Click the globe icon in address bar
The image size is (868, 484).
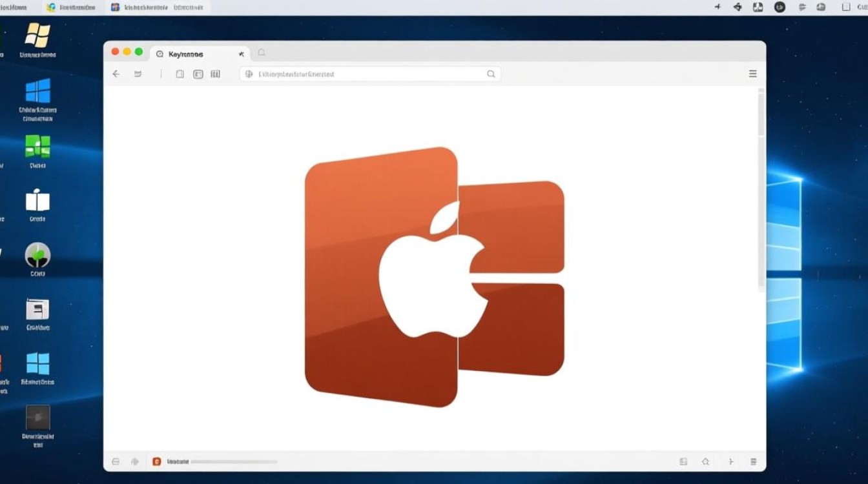pyautogui.click(x=249, y=74)
